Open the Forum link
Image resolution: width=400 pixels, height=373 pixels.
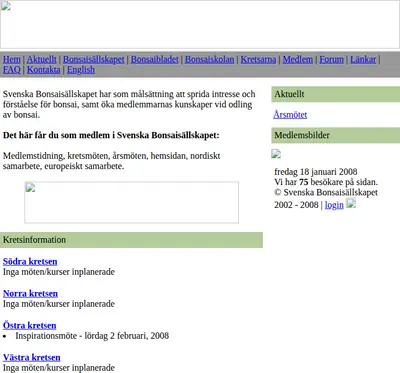coord(331,60)
